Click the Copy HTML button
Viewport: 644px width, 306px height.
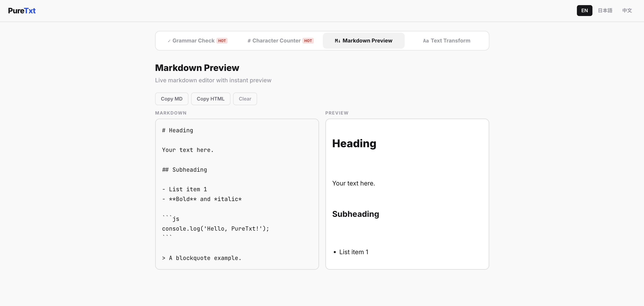210,99
